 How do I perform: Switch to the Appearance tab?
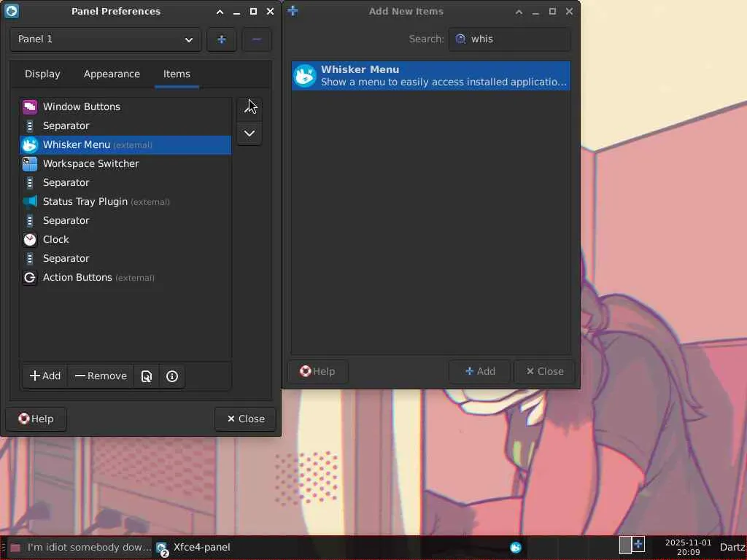point(112,74)
